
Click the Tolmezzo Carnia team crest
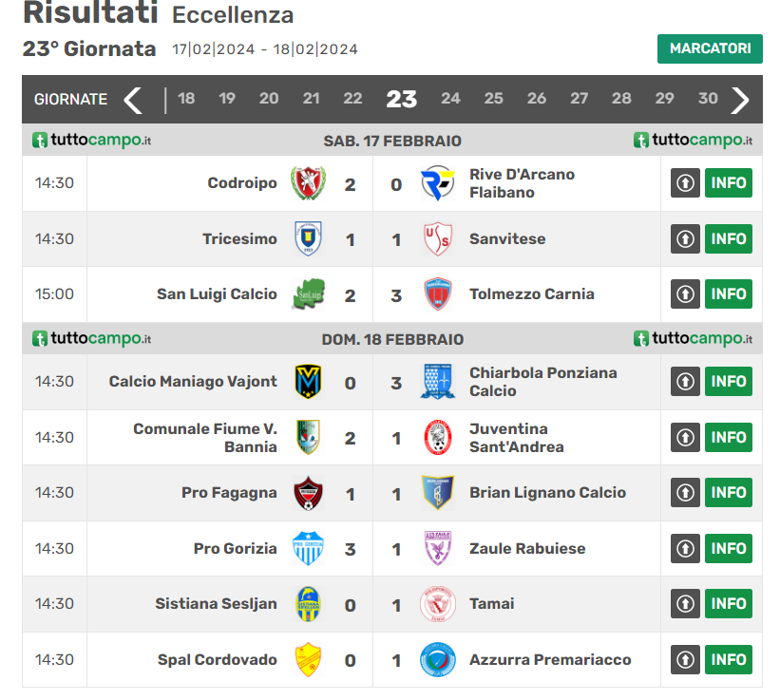point(438,293)
